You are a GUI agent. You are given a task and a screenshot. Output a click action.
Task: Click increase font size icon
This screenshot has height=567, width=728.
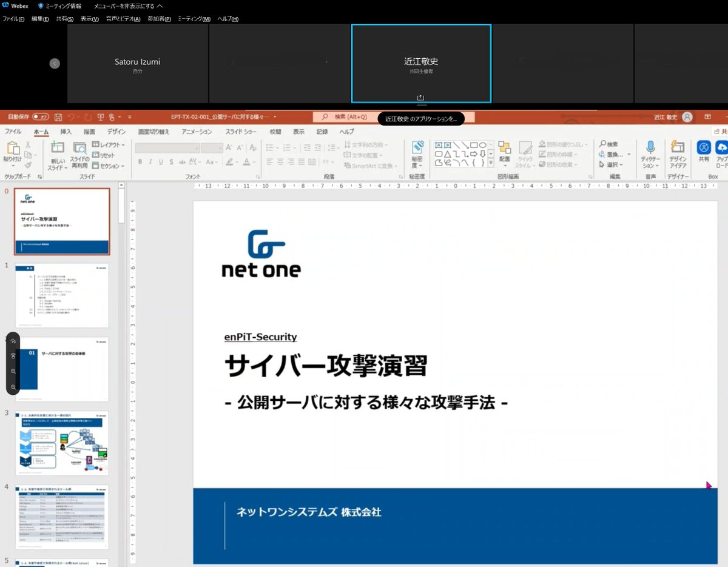(x=229, y=147)
